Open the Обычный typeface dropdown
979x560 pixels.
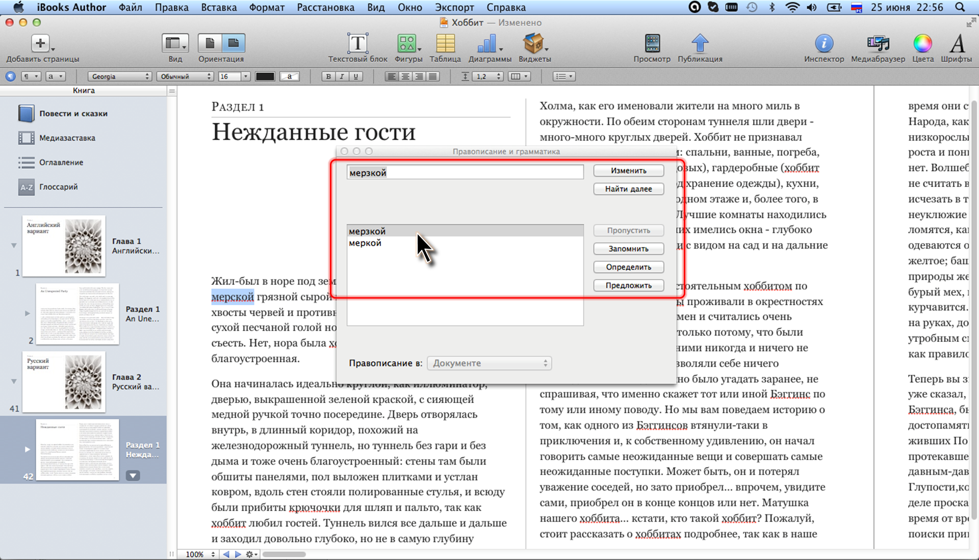tap(185, 76)
